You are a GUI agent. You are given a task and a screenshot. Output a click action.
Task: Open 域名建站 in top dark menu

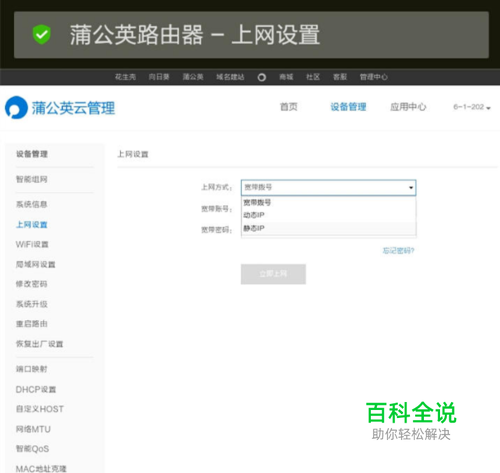coord(230,77)
